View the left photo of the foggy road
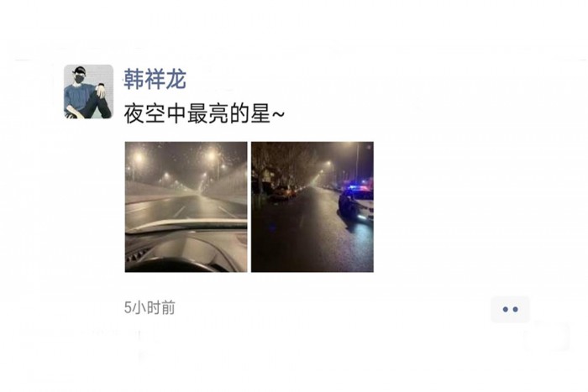 click(186, 206)
